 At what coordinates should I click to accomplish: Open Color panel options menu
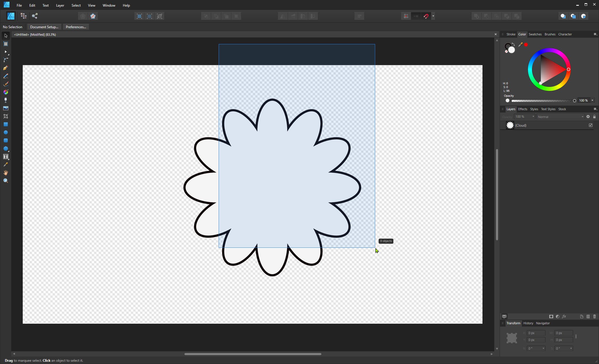click(x=595, y=34)
